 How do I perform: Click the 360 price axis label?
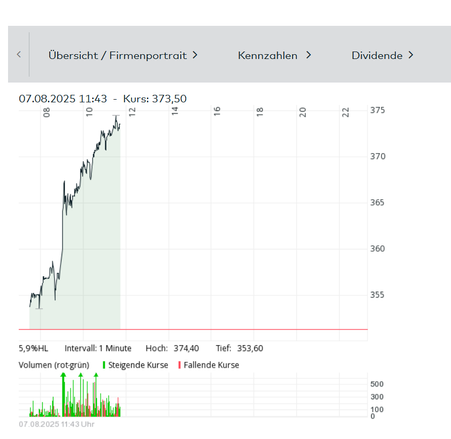[x=377, y=249]
